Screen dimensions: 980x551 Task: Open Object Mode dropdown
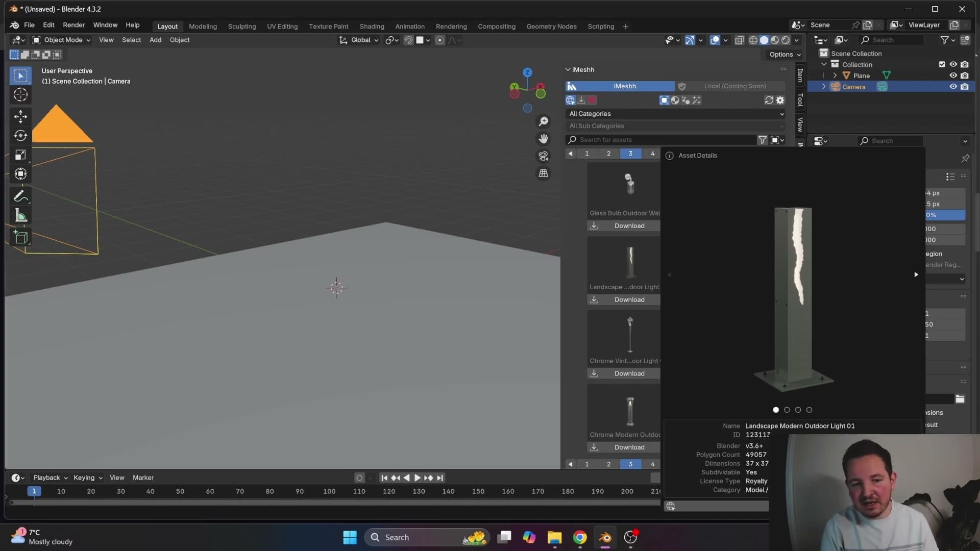point(62,40)
